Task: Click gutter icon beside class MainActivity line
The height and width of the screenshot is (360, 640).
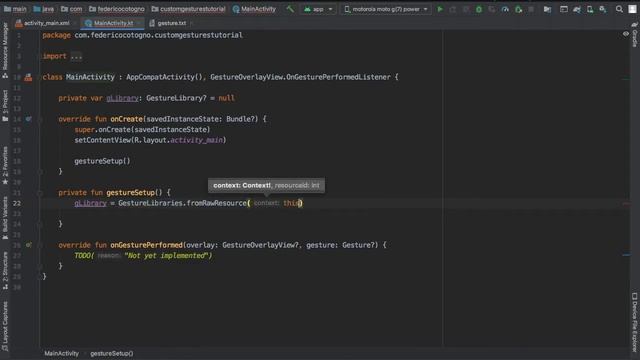Action: 28,77
